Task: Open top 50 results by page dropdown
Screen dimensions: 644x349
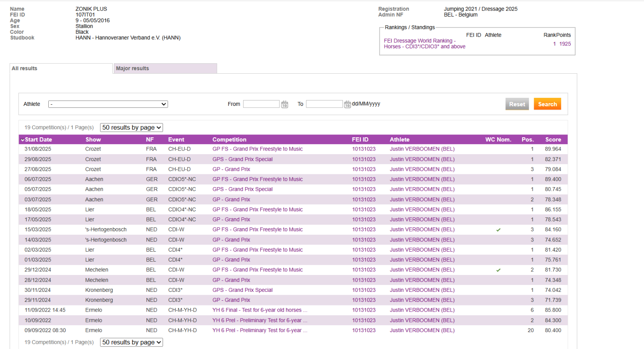Action: [x=132, y=128]
